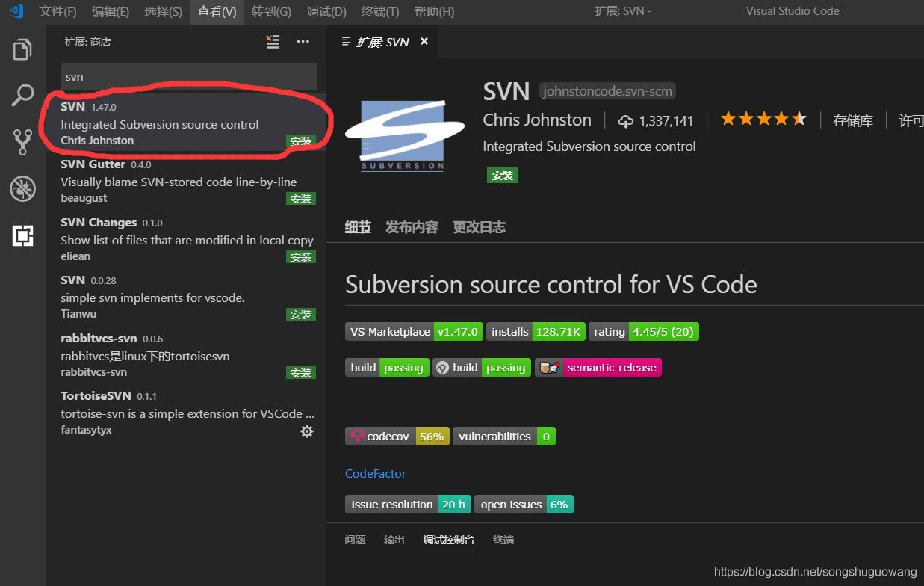Expand the 查看(V) menu
Screen dimensions: 924x586
(x=217, y=12)
